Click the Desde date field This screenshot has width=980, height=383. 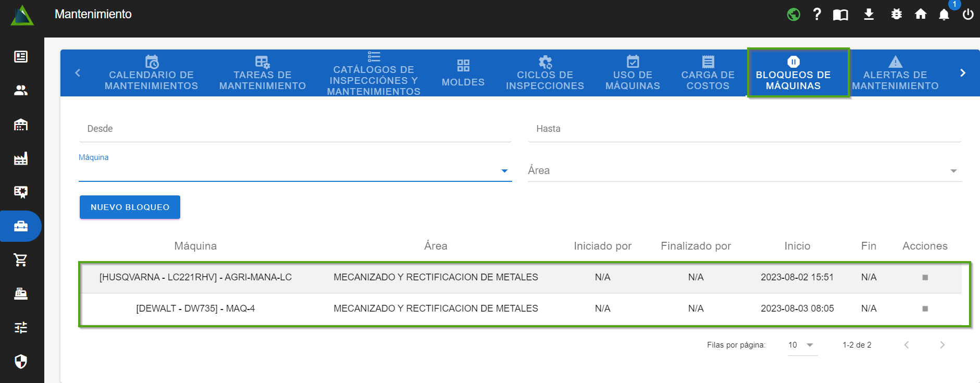coord(295,129)
